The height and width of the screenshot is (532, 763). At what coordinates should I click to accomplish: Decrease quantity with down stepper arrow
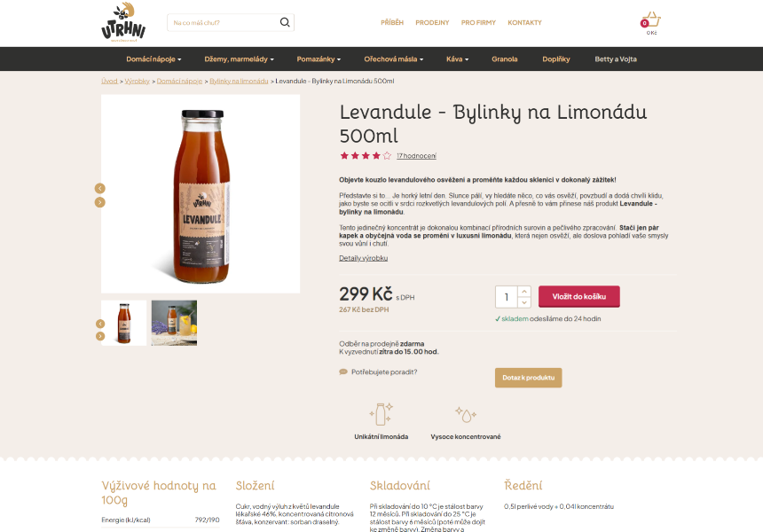coord(524,302)
